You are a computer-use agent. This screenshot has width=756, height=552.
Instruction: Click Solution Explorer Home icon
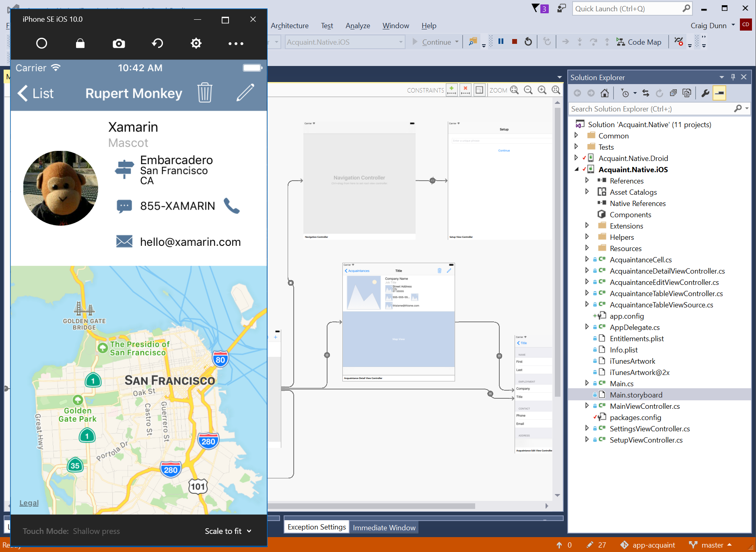[604, 93]
